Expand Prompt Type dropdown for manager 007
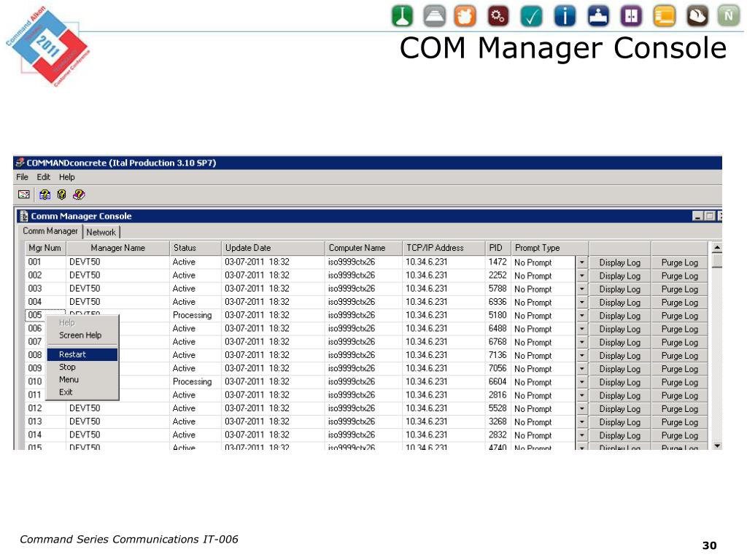The width and height of the screenshot is (747, 560). (581, 343)
